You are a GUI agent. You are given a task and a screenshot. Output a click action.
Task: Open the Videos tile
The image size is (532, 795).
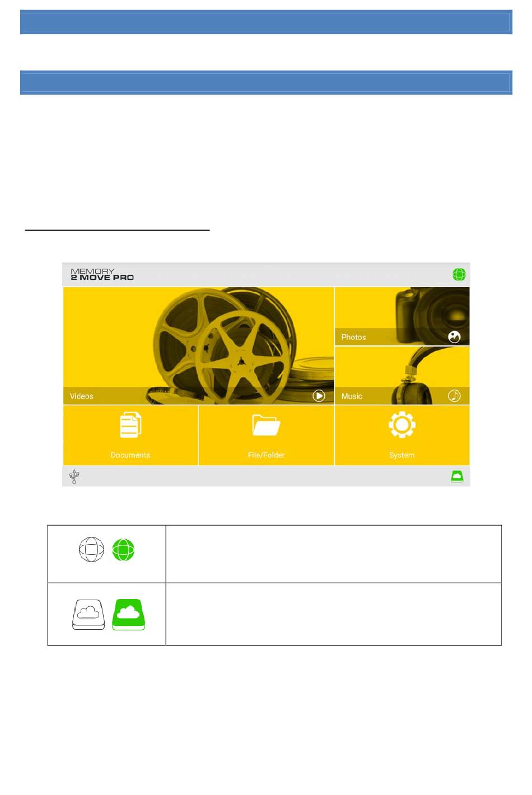coord(198,345)
